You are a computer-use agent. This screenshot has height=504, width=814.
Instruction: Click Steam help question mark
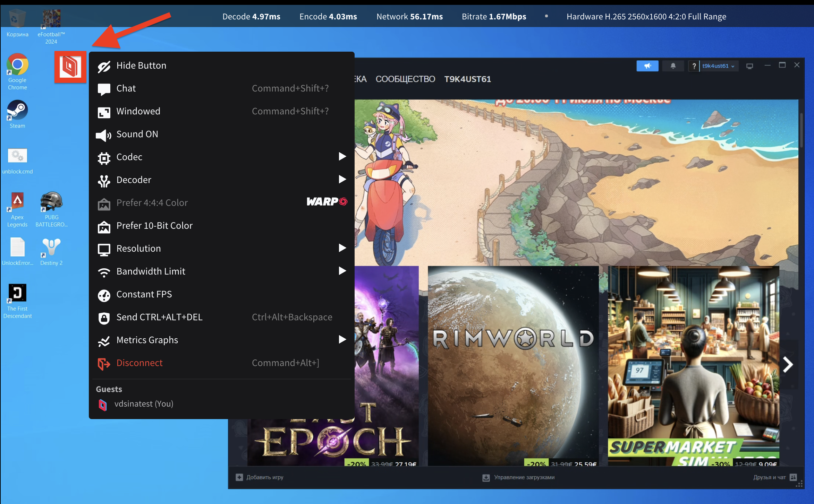[694, 66]
